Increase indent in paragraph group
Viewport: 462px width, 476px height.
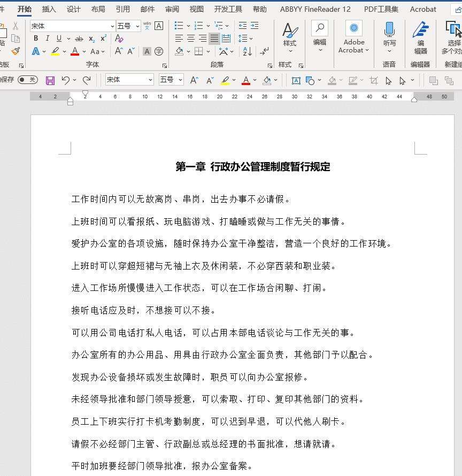pos(255,26)
